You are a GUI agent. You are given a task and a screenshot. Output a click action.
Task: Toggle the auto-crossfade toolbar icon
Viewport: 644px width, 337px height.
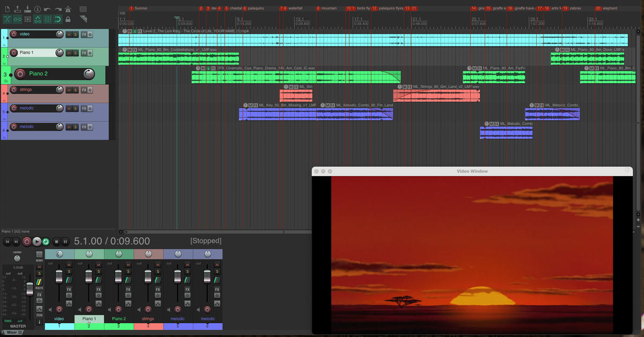[x=7, y=19]
